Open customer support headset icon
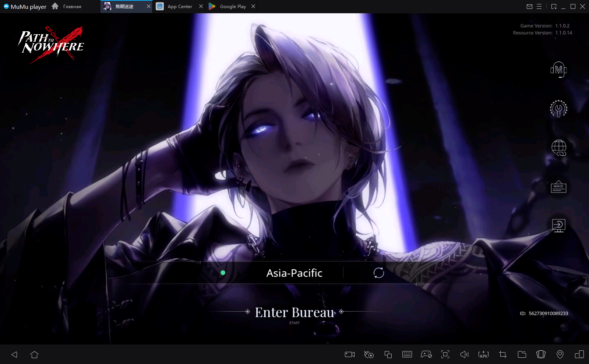Screen dimensions: 589x364 point(558,70)
